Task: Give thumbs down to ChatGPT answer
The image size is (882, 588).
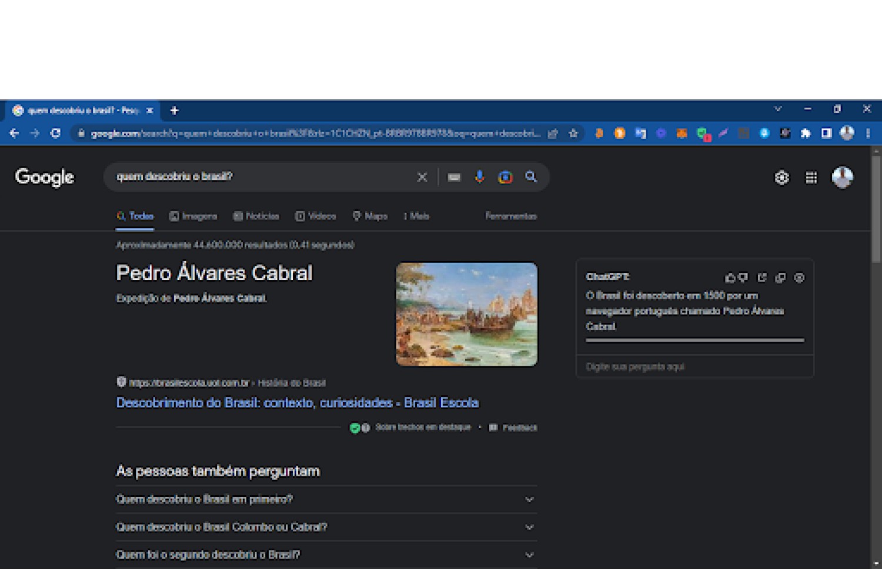Action: 743,278
